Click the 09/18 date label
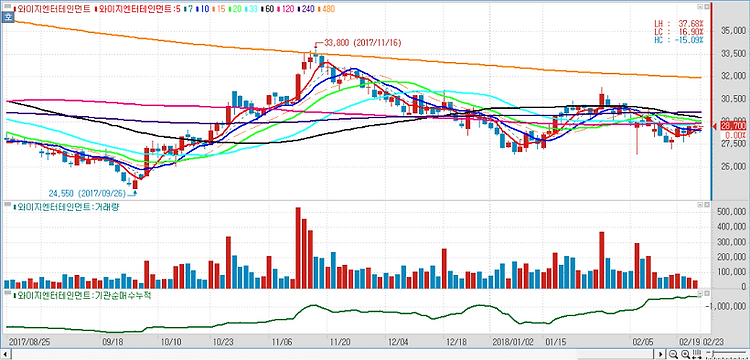This screenshot has width=750, height=360. click(x=114, y=342)
